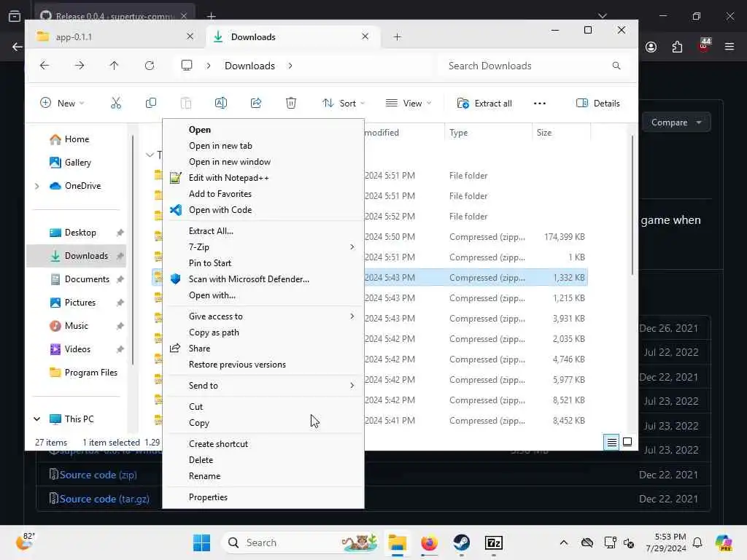This screenshot has width=747, height=560.
Task: Switch to details list view icon
Action: tap(612, 443)
